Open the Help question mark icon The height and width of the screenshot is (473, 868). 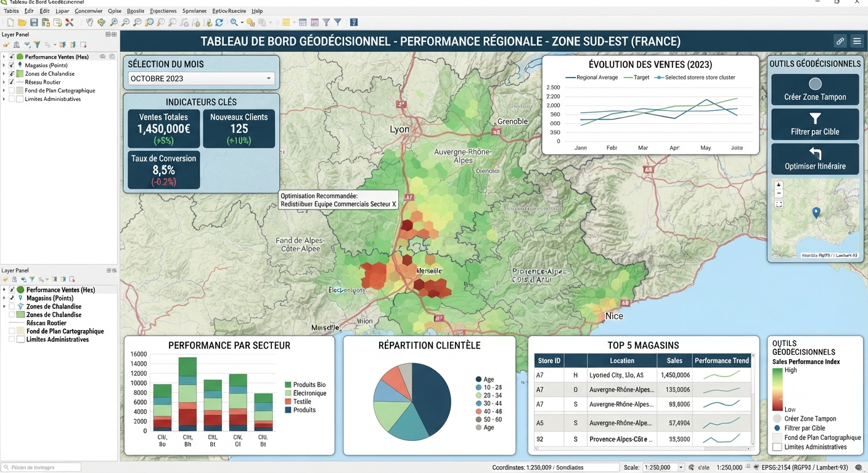354,22
